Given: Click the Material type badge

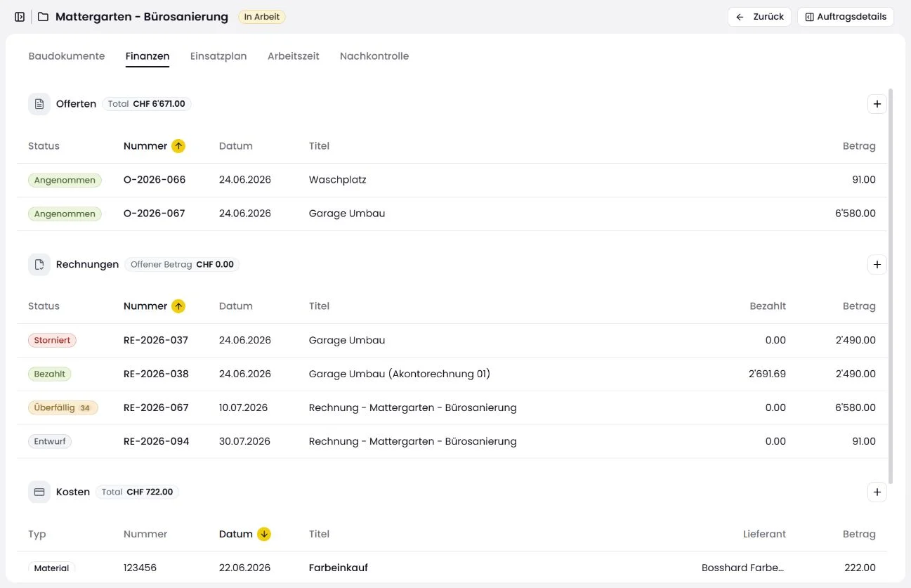Looking at the screenshot, I should [x=52, y=568].
